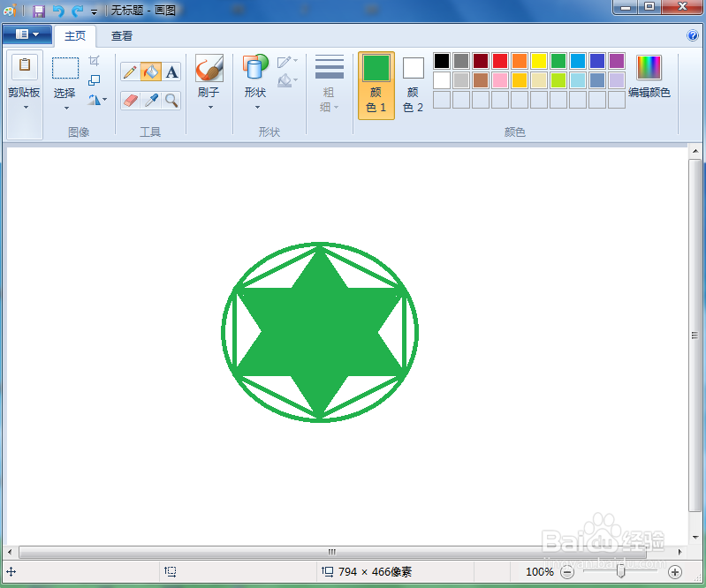
Task: Select the Fill with color bucket tool
Action: [x=151, y=72]
